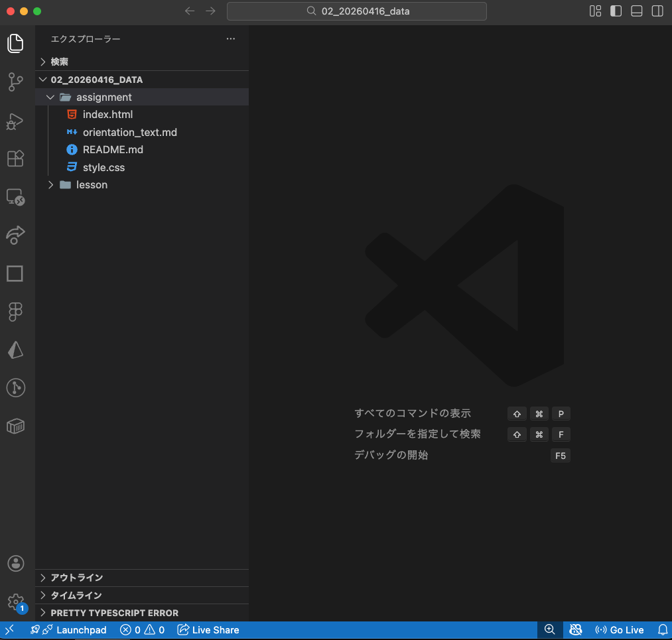The image size is (672, 640).
Task: Collapse the assignment folder
Action: 142,97
